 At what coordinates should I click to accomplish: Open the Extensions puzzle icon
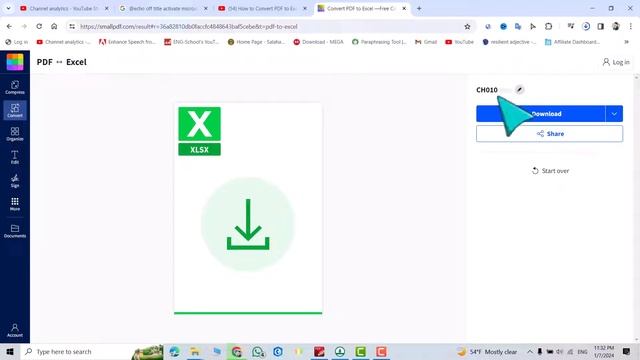click(549, 26)
